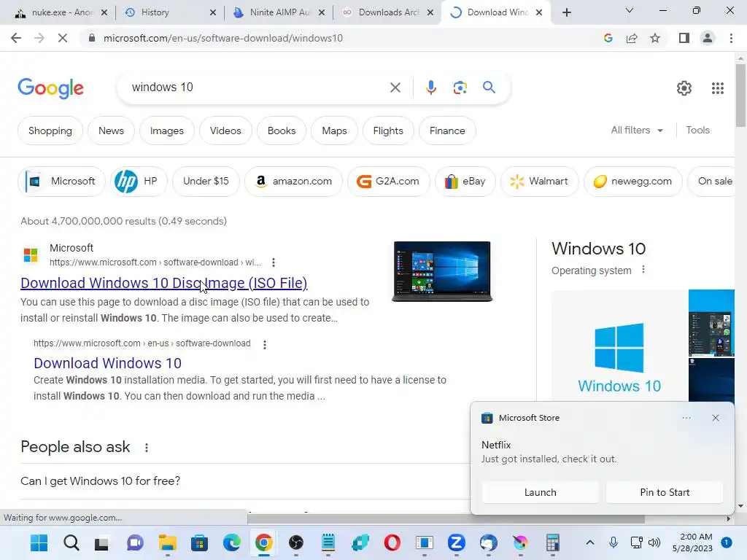Viewport: 747px width, 560px height.
Task: Open Download Windows 10 Disc Image link
Action: point(164,283)
